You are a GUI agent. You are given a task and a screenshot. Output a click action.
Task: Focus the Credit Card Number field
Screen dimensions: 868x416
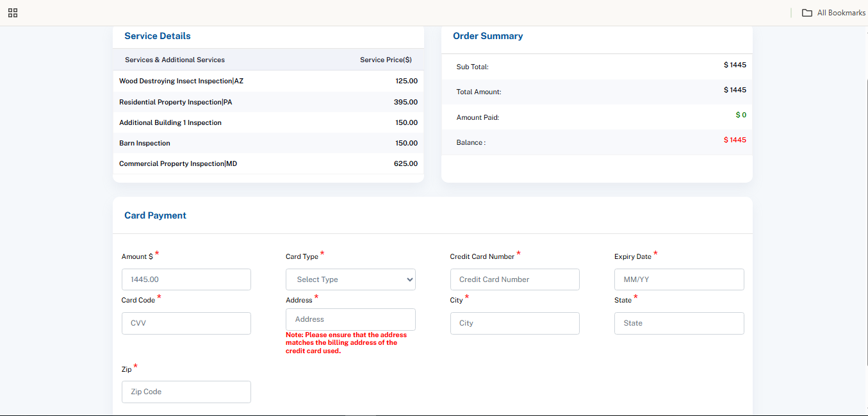coord(514,279)
